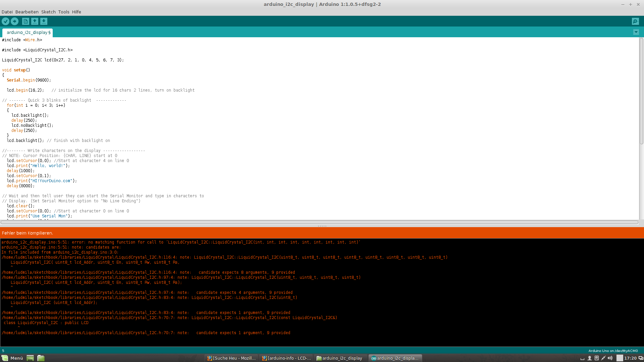This screenshot has height=362, width=644.
Task: Click the editor vertical scrollbar
Action: point(641,91)
